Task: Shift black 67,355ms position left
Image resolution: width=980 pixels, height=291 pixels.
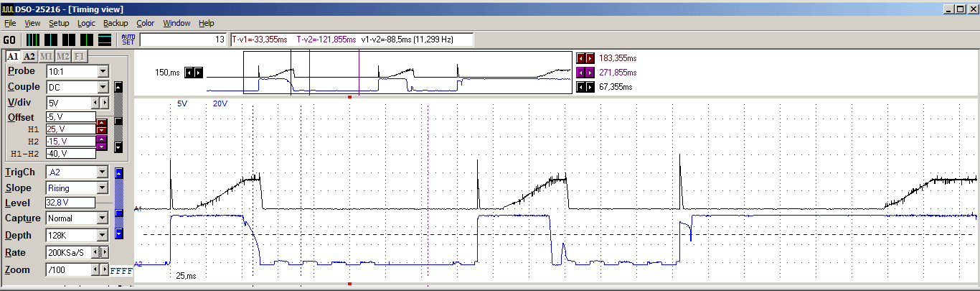Action: (581, 87)
